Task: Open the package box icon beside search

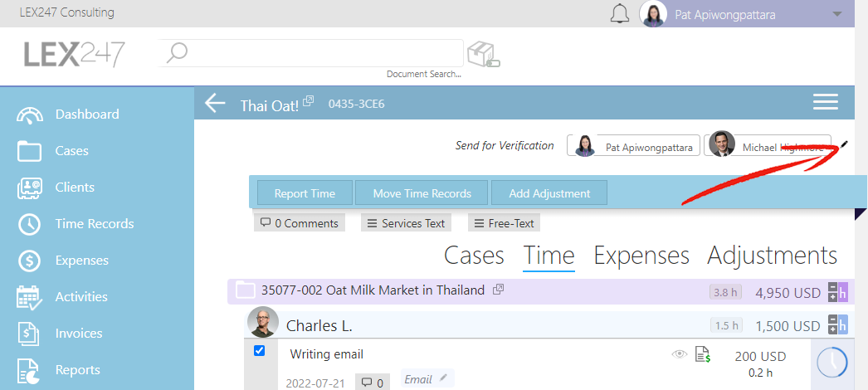Action: [483, 55]
